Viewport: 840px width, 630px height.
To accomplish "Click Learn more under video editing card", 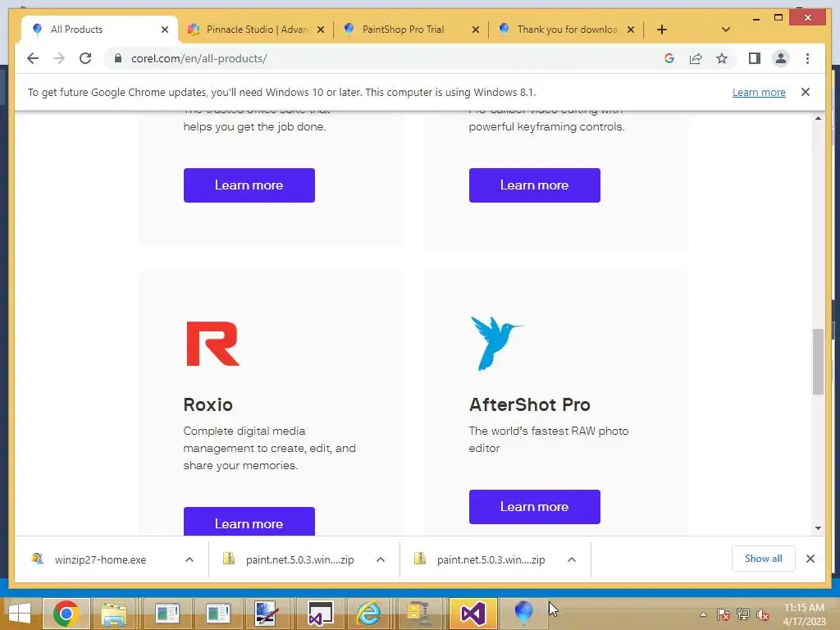I will [535, 185].
